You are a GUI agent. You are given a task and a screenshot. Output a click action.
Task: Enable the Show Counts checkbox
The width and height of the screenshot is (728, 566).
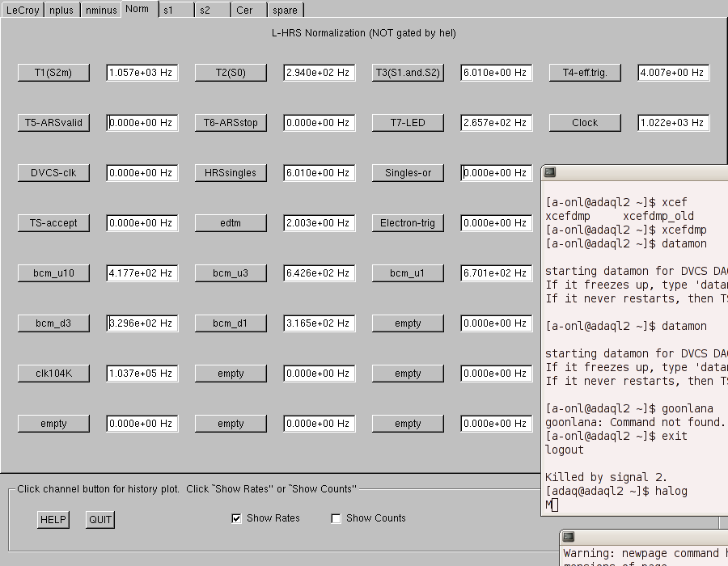[x=336, y=518]
